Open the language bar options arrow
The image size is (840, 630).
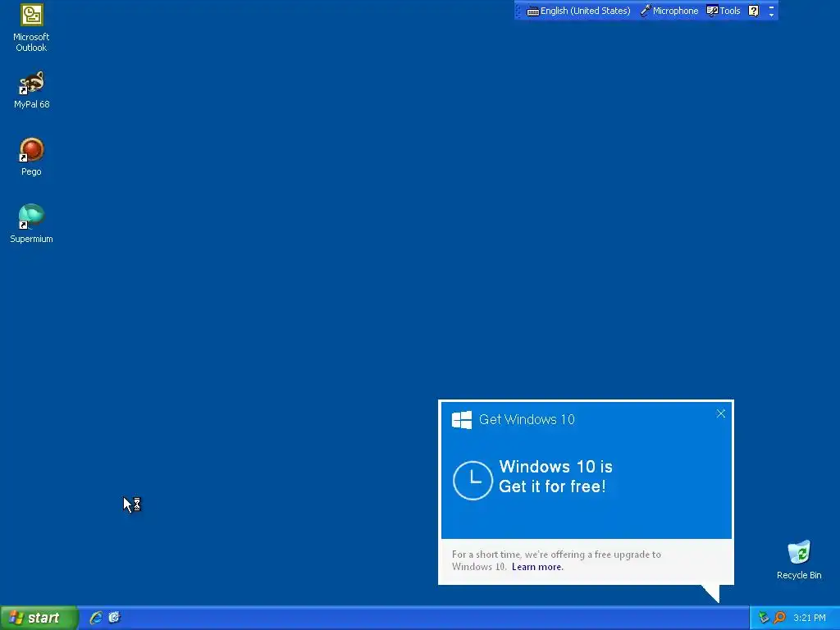771,15
